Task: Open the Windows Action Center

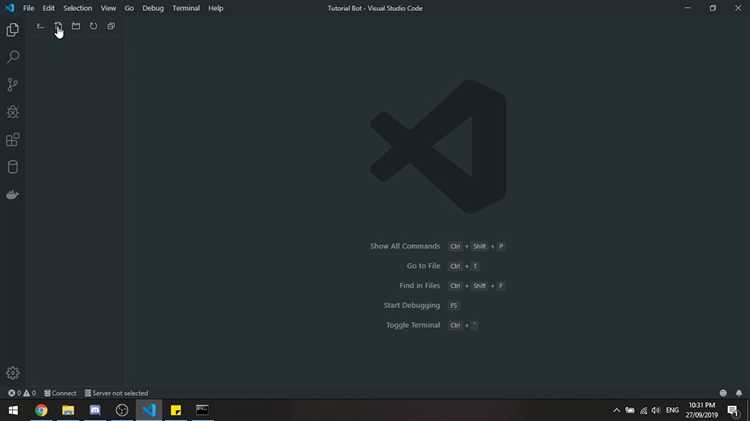Action: tap(733, 410)
